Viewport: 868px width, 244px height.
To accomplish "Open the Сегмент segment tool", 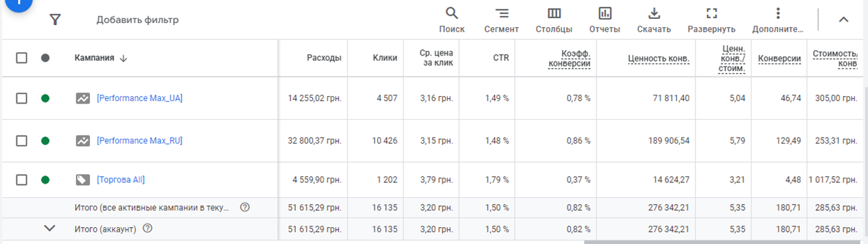I will click(x=501, y=20).
